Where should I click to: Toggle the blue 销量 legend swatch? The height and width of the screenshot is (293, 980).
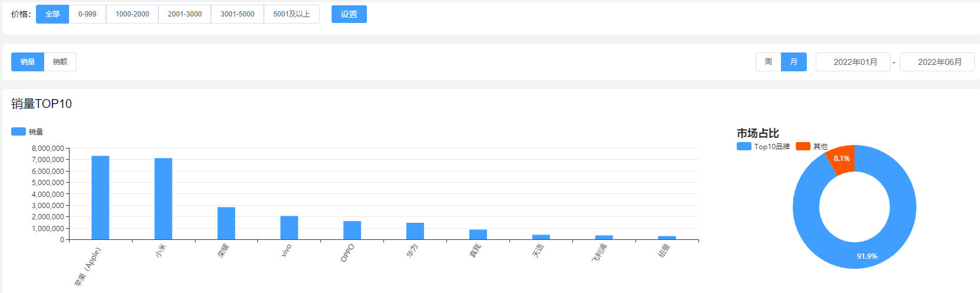(19, 131)
